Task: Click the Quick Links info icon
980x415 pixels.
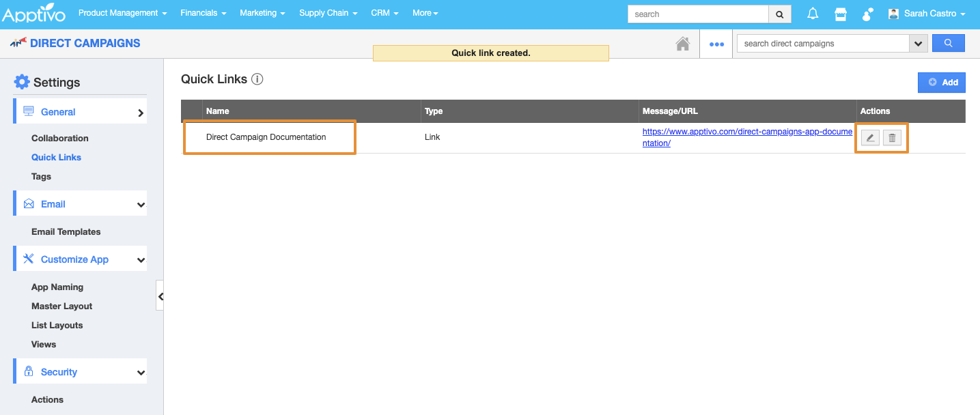Action: tap(257, 79)
